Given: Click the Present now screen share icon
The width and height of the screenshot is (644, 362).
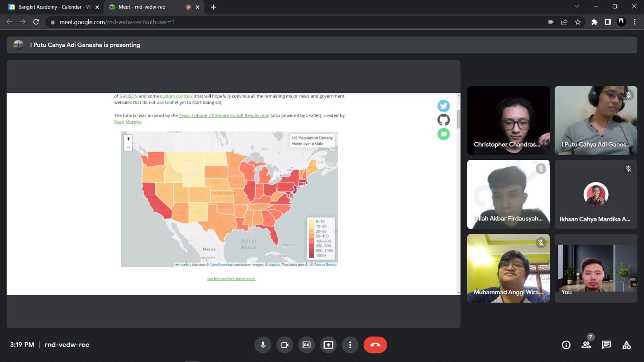Looking at the screenshot, I should pos(328,345).
